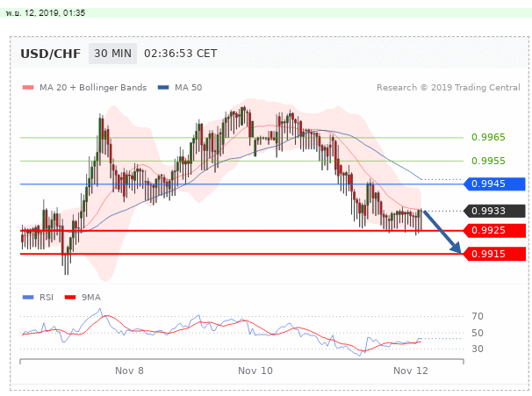
Task: Click the 9MA legend label
Action: (x=91, y=298)
